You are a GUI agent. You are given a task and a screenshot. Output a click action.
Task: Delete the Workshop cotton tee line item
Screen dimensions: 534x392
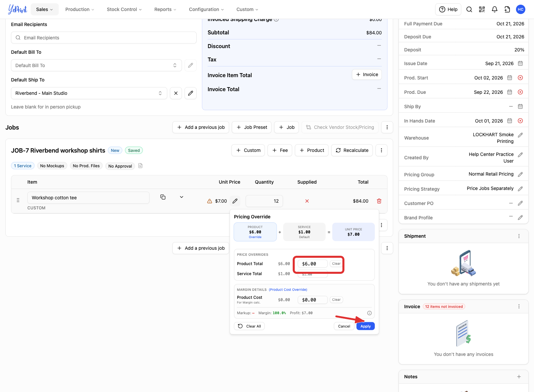[x=379, y=201]
